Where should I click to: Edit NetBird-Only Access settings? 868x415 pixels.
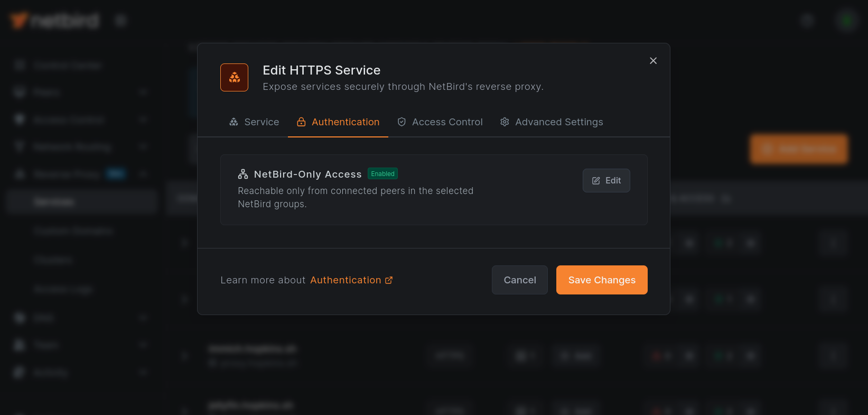(x=606, y=181)
